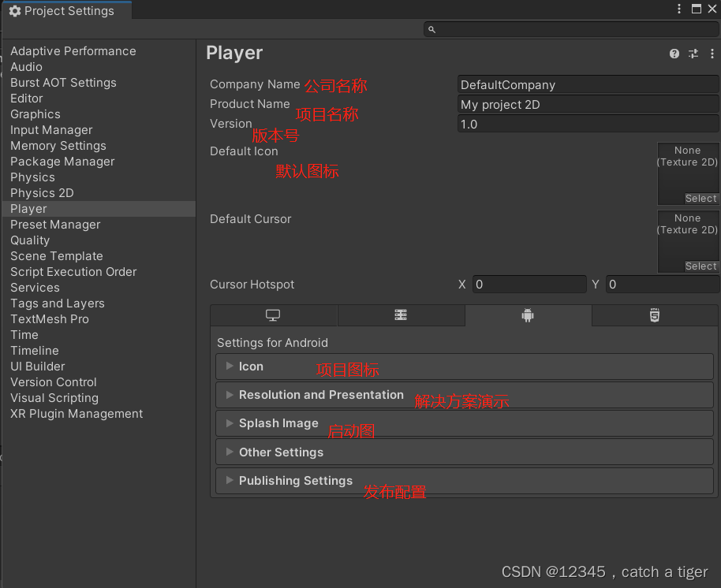Switch to the WebGL HTML5 platform tab
The width and height of the screenshot is (721, 588).
[655, 315]
